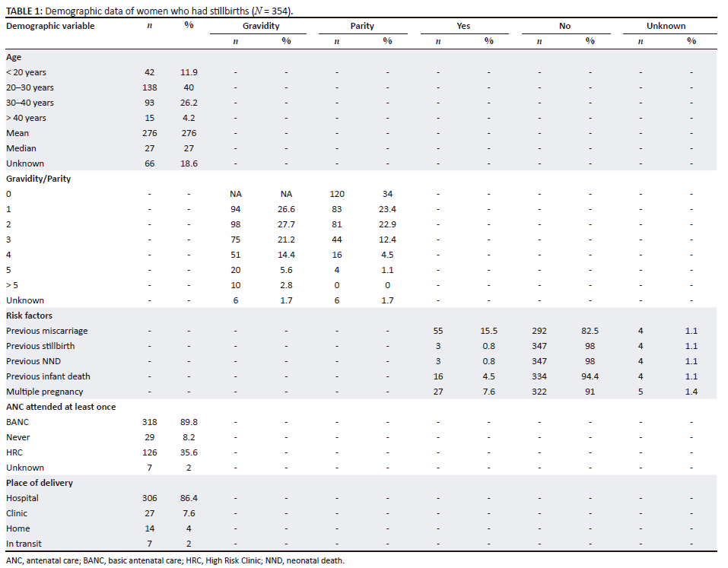Click the abbreviations footnote below the table
This screenshot has height=568, width=728.
click(175, 560)
